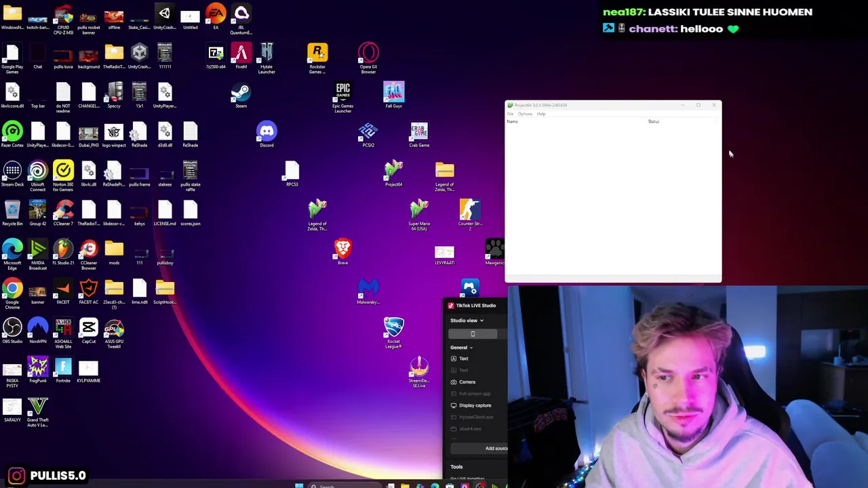Open the ASUS GPU TweakII icon
The height and width of the screenshot is (488, 868).
coord(114,333)
